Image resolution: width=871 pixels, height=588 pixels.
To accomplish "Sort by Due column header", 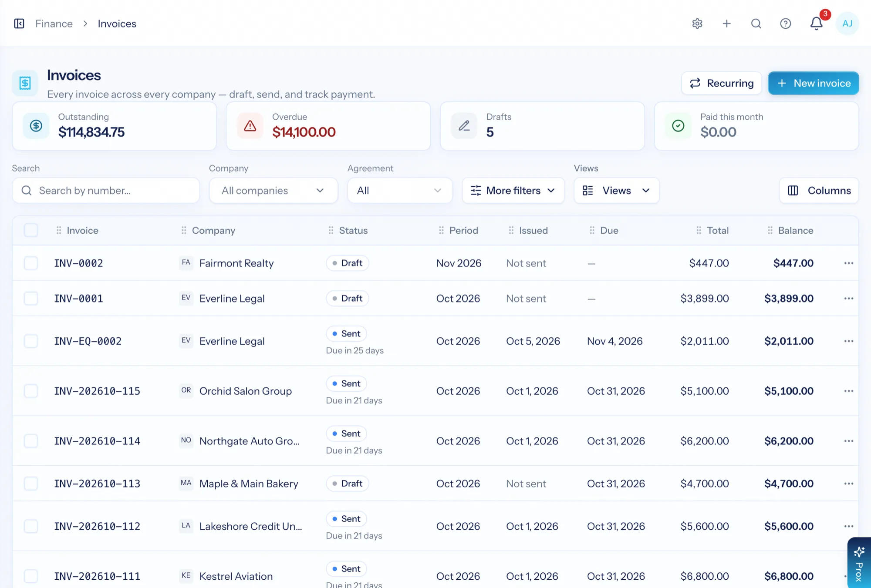I will pos(609,230).
